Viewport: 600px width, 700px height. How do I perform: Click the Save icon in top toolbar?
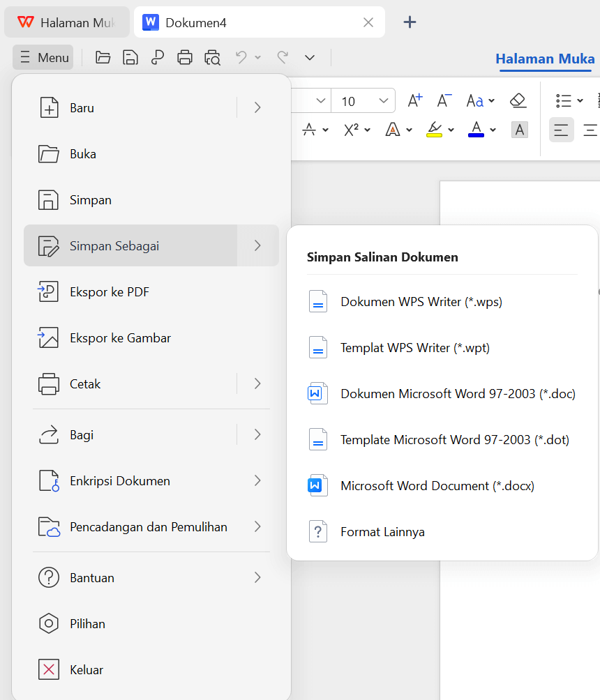[130, 58]
